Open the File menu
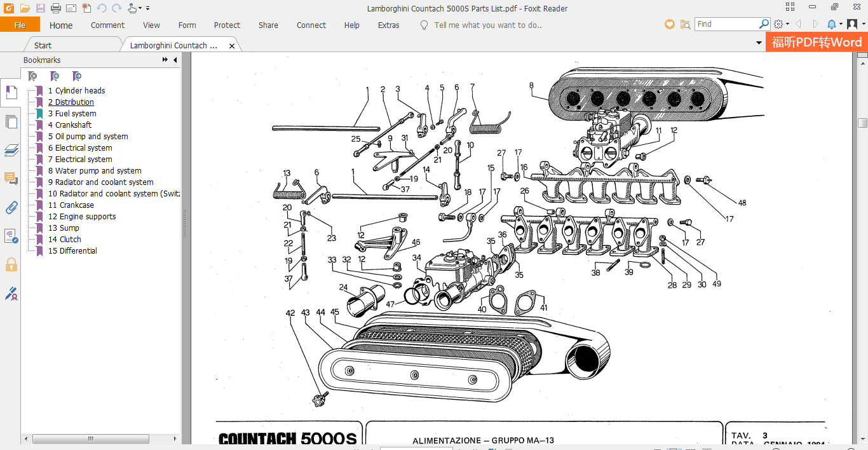Image resolution: width=868 pixels, height=450 pixels. tap(20, 24)
